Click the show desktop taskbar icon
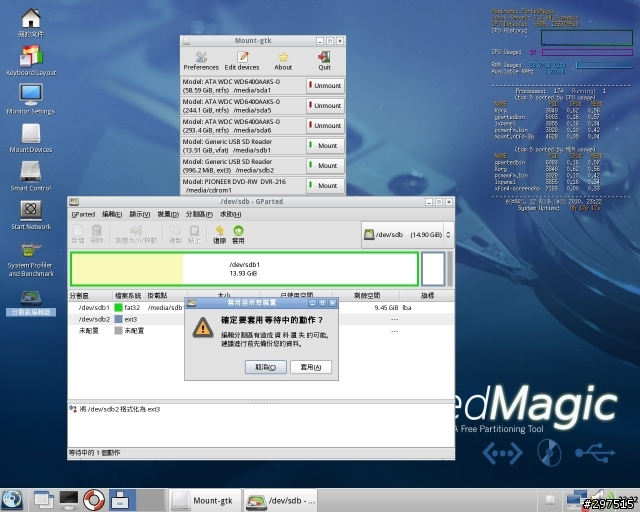 (44, 500)
